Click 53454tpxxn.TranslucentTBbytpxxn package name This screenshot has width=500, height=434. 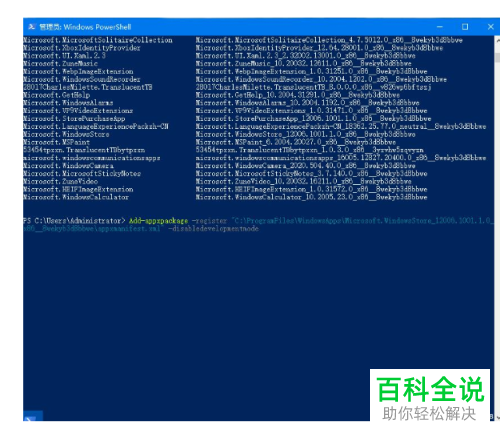(x=84, y=150)
